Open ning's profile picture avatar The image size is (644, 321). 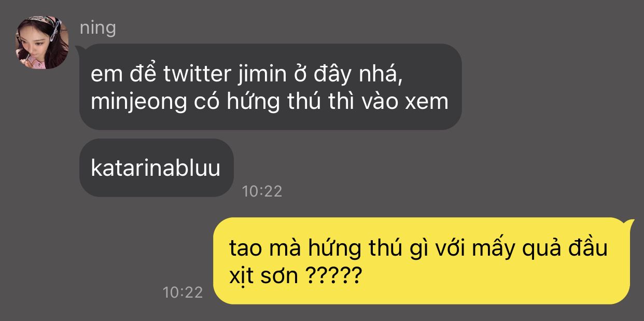click(x=42, y=43)
